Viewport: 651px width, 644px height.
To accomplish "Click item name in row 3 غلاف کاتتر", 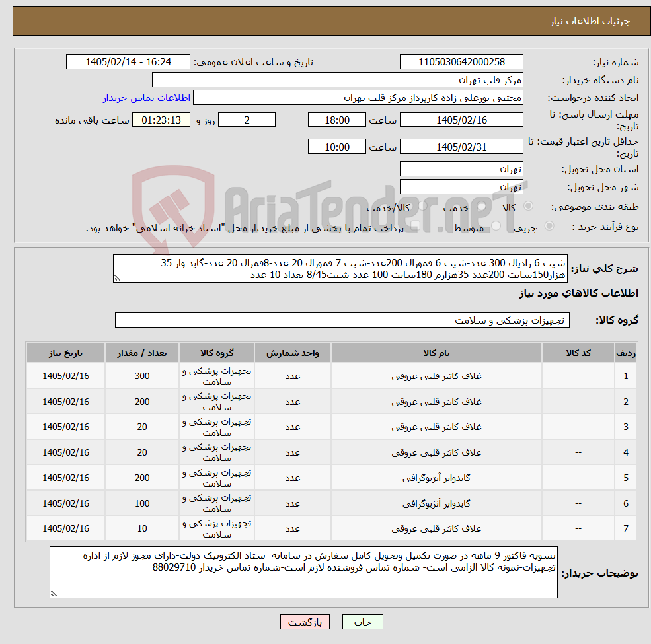I will coord(436,427).
